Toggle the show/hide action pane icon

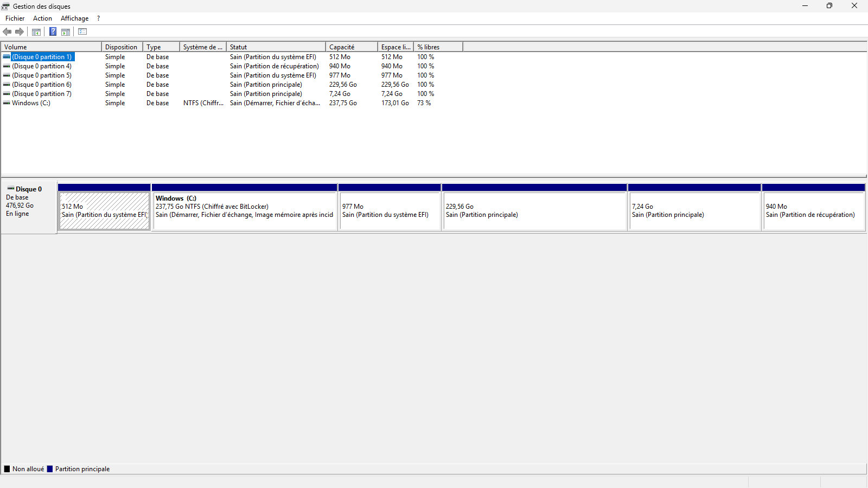(x=66, y=32)
